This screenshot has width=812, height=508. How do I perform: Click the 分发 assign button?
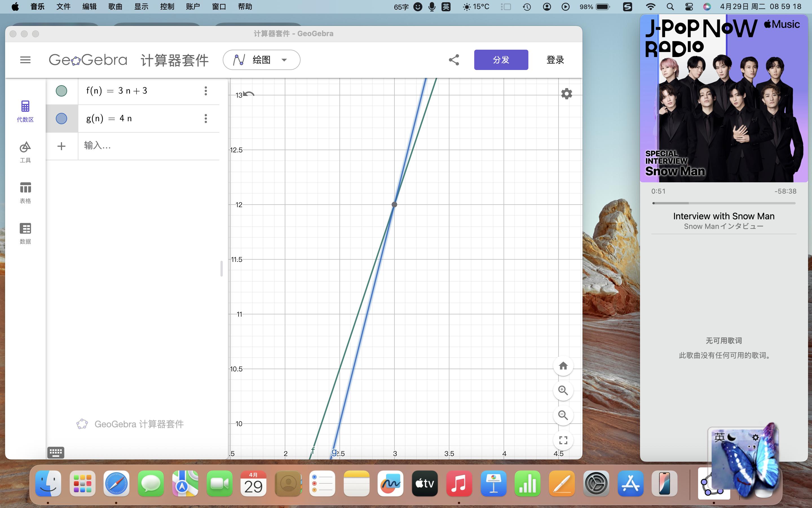coord(501,60)
